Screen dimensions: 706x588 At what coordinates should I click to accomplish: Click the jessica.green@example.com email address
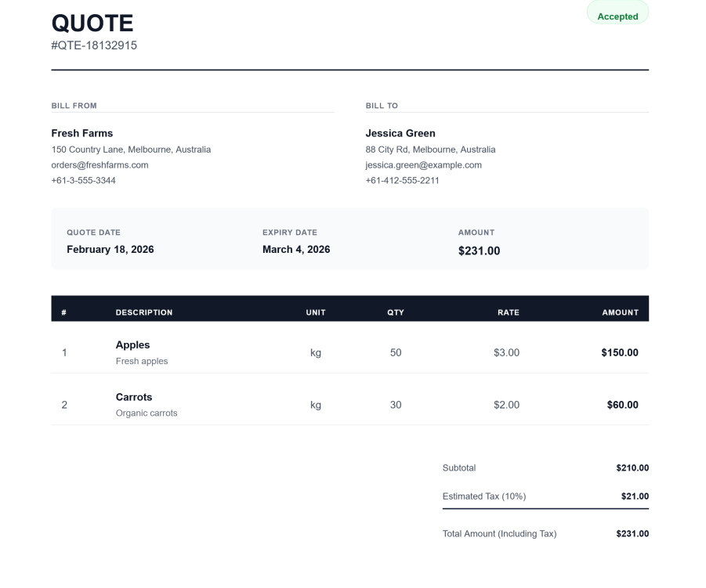click(423, 165)
